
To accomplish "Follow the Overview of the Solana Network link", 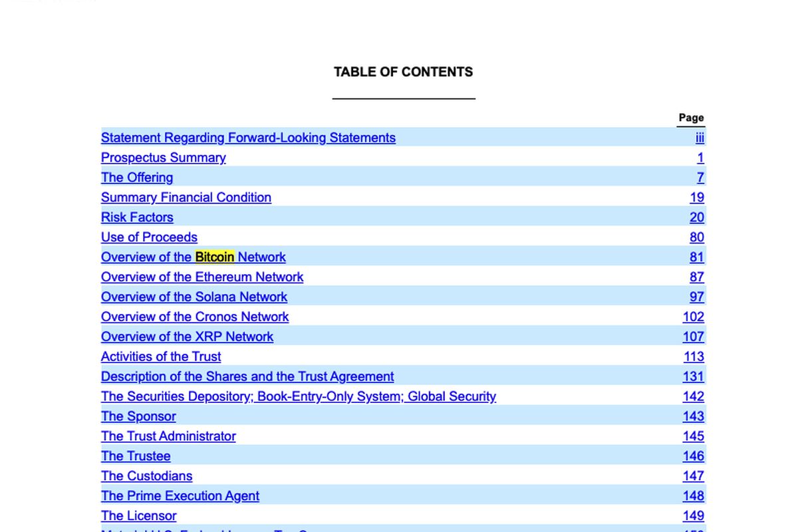I will coord(194,297).
